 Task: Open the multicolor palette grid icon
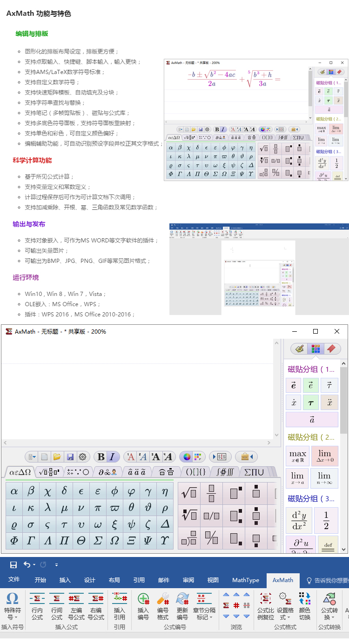[198, 456]
